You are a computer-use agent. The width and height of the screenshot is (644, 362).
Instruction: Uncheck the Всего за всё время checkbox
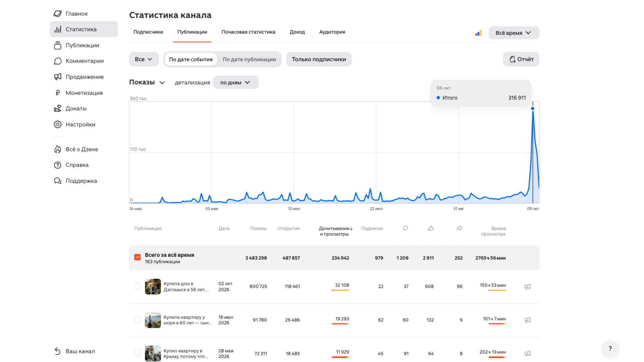[137, 257]
